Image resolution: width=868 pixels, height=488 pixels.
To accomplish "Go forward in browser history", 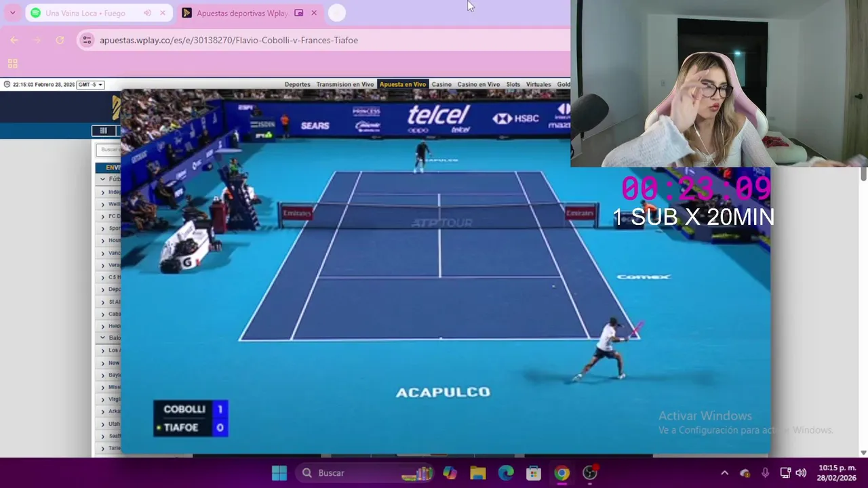I will click(37, 40).
